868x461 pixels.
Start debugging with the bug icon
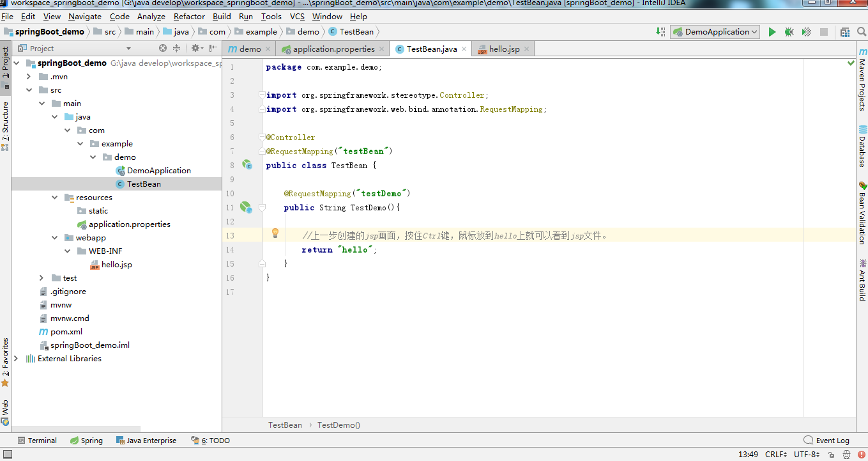tap(789, 32)
